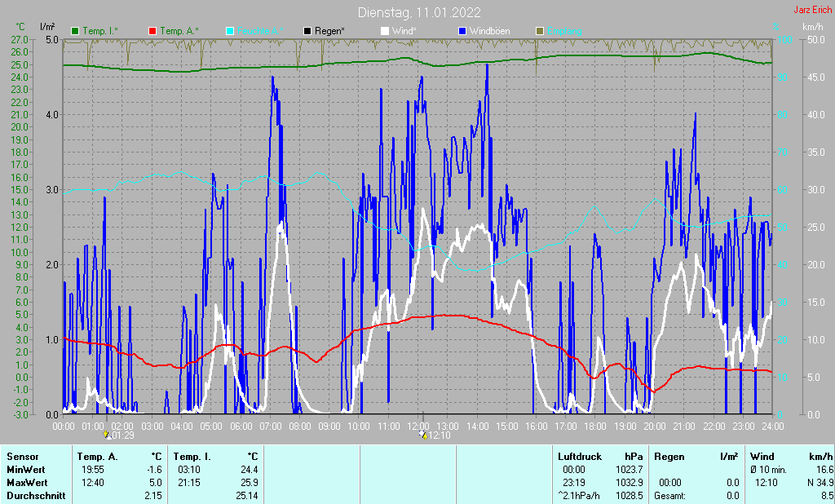Viewport: 835px width, 504px height.
Task: Click the '19:55' minimum time value
Action: tap(93, 470)
